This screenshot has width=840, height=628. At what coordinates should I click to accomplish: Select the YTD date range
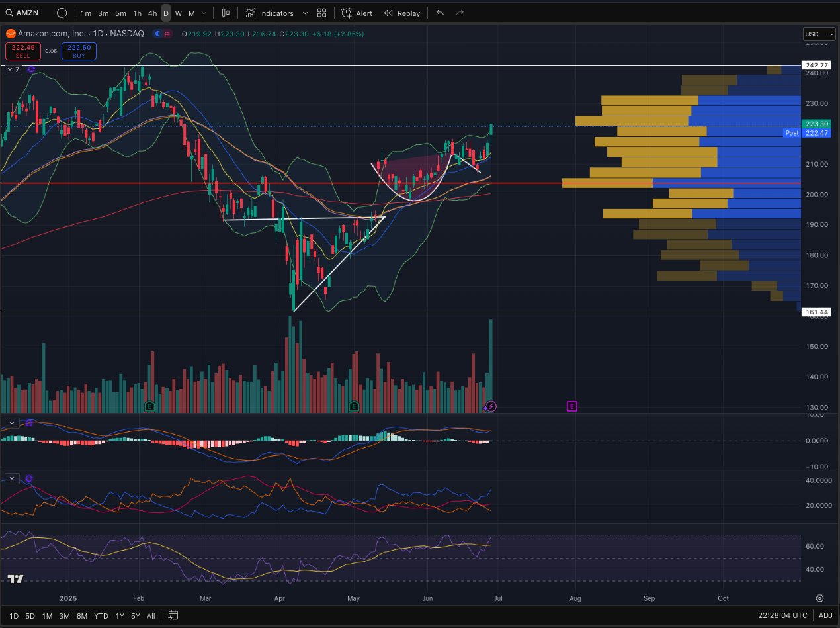pos(101,616)
